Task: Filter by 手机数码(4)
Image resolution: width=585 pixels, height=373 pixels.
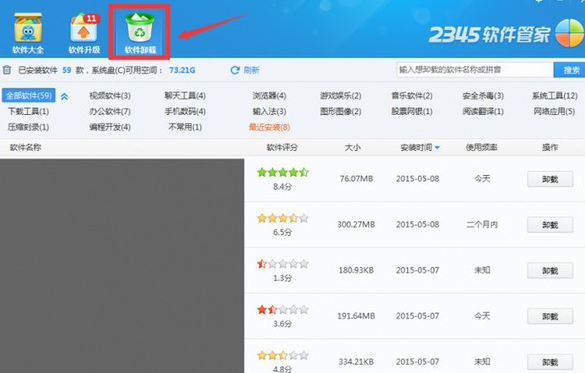Action: [x=185, y=111]
